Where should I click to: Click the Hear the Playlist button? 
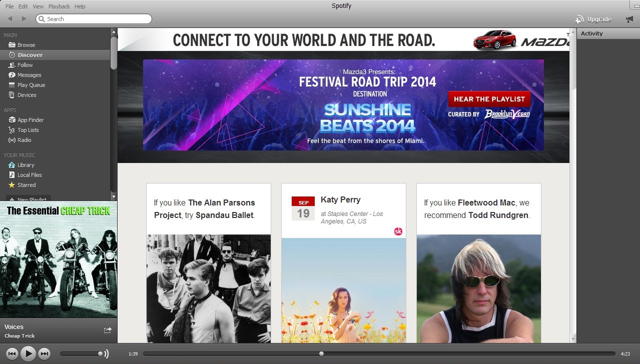click(489, 99)
